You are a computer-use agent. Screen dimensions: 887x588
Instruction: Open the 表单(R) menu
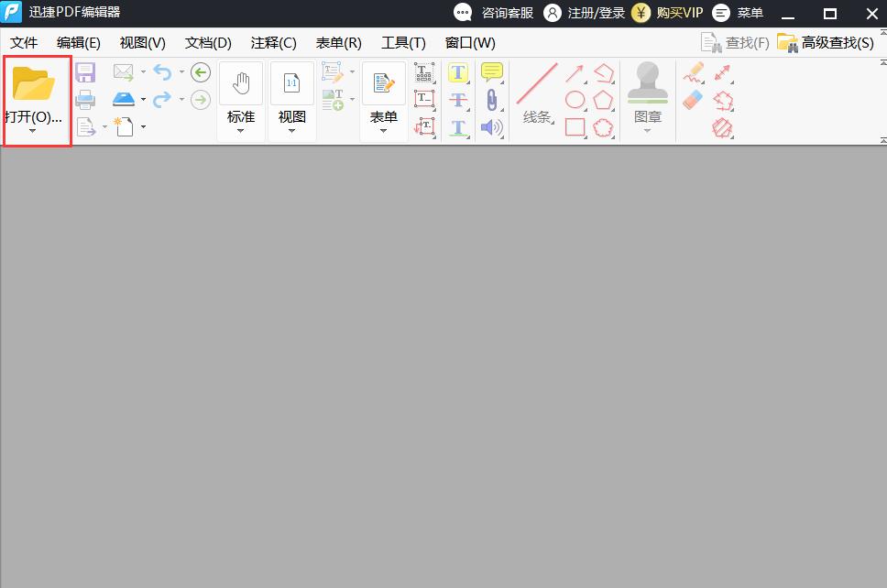tap(338, 43)
